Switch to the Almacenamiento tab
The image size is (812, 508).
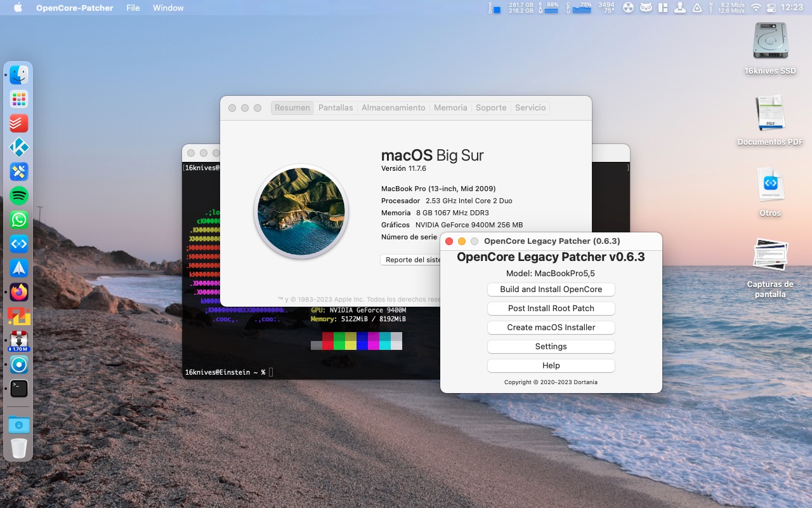coord(393,108)
